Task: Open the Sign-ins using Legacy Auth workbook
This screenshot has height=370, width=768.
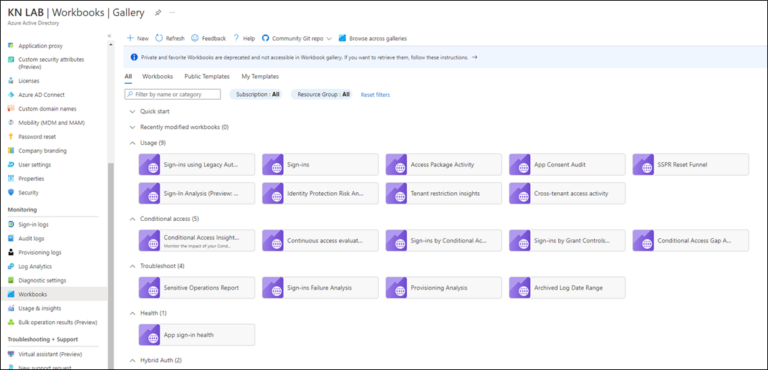Action: pyautogui.click(x=197, y=165)
